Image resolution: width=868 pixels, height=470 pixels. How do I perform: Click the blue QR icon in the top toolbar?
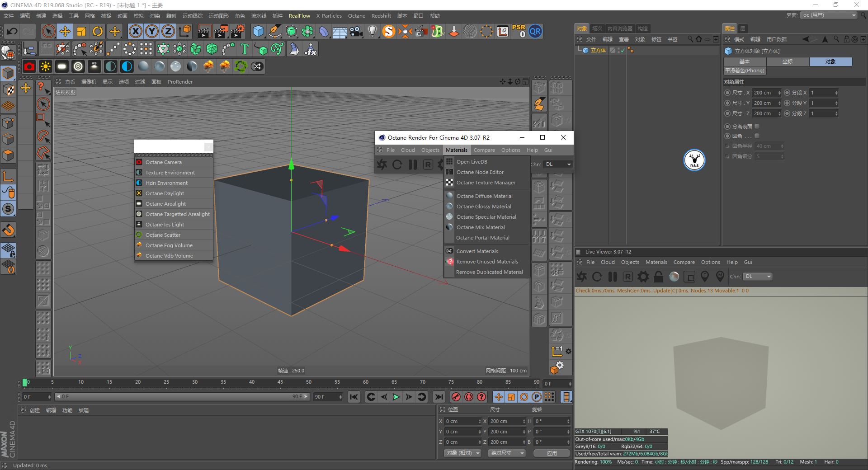535,31
